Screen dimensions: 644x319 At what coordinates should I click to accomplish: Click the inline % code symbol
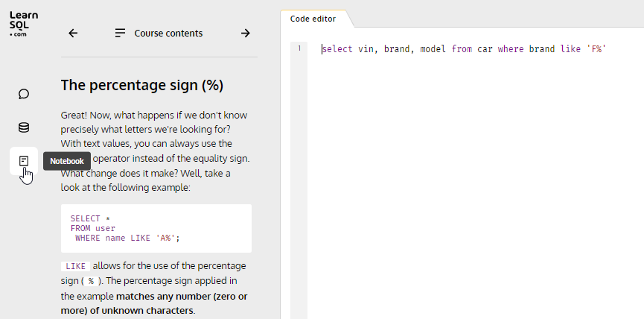pyautogui.click(x=91, y=281)
